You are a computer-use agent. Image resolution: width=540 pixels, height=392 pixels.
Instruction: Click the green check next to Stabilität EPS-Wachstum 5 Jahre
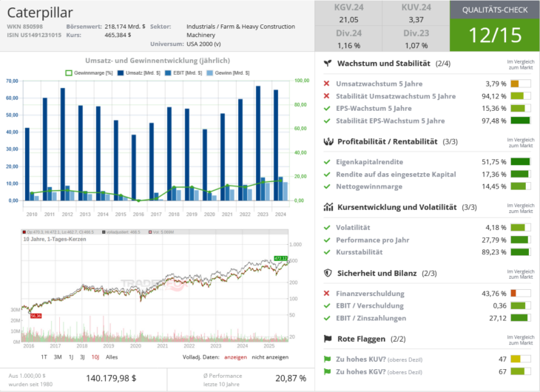(x=327, y=121)
